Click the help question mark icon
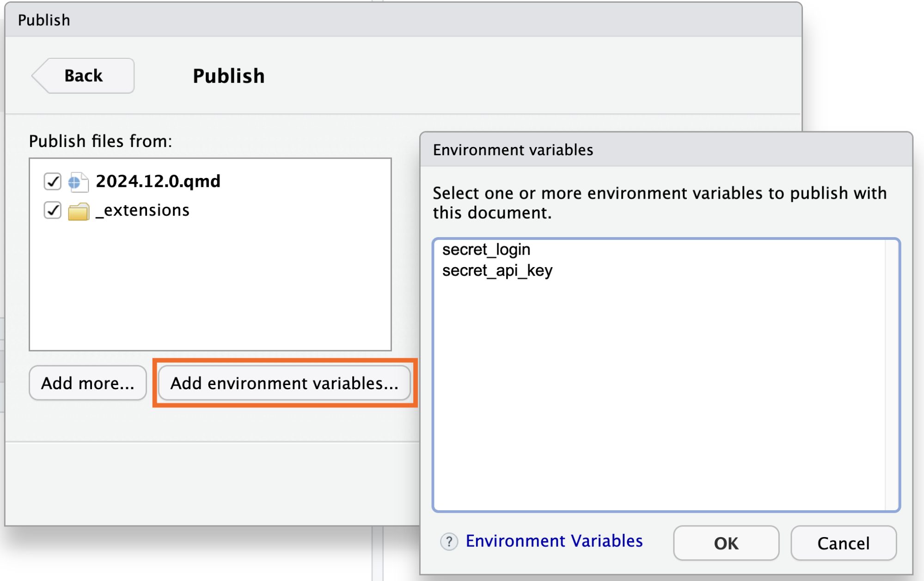The height and width of the screenshot is (581, 924). click(449, 541)
